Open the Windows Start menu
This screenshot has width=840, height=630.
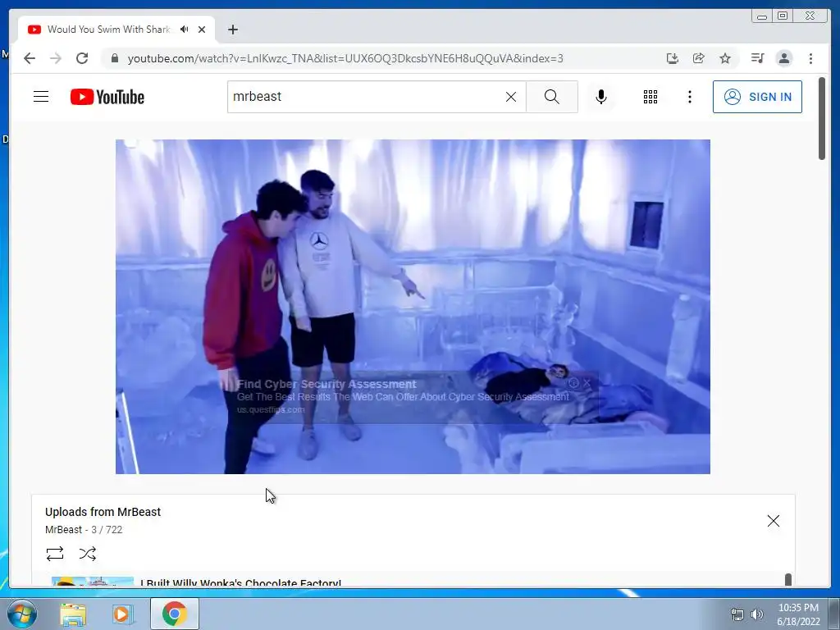click(x=22, y=614)
